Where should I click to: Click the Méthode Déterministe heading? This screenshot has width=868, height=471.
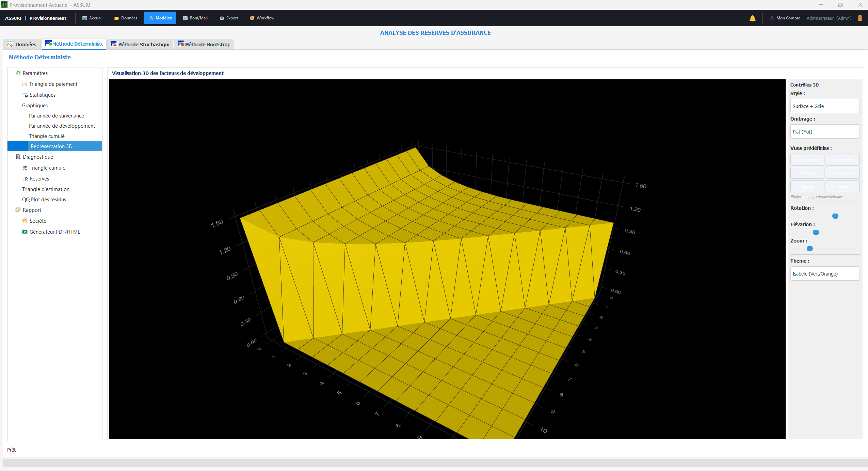coord(40,57)
